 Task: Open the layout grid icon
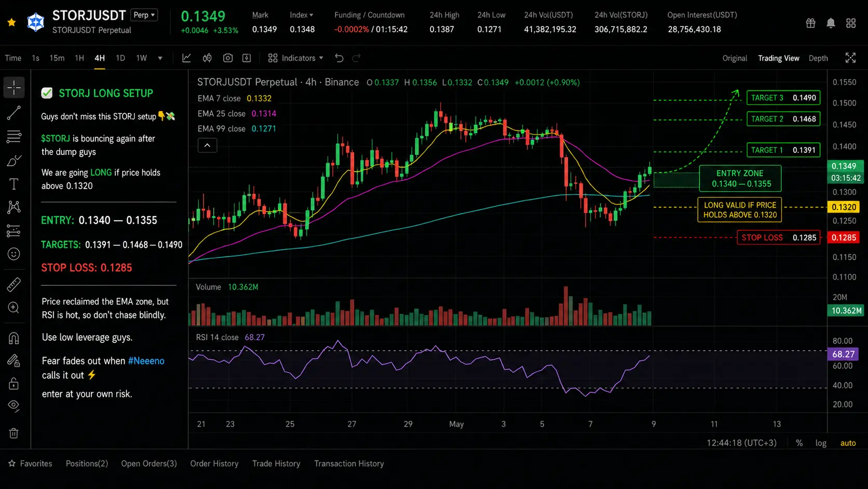(x=851, y=23)
